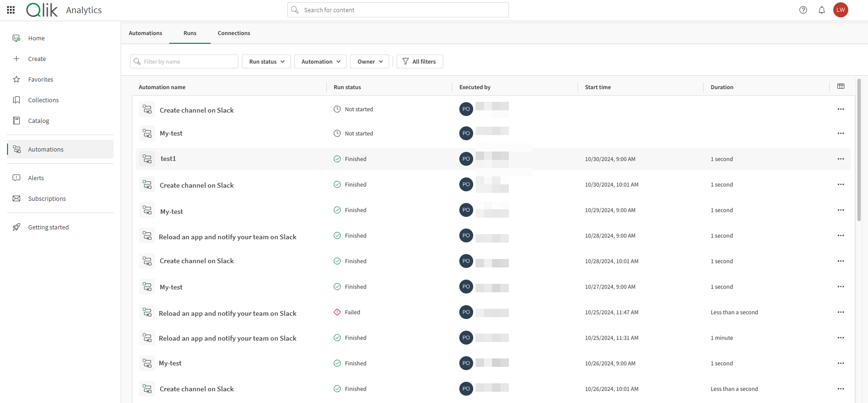Open the three-dot menu for the first run
The width and height of the screenshot is (868, 403).
840,109
